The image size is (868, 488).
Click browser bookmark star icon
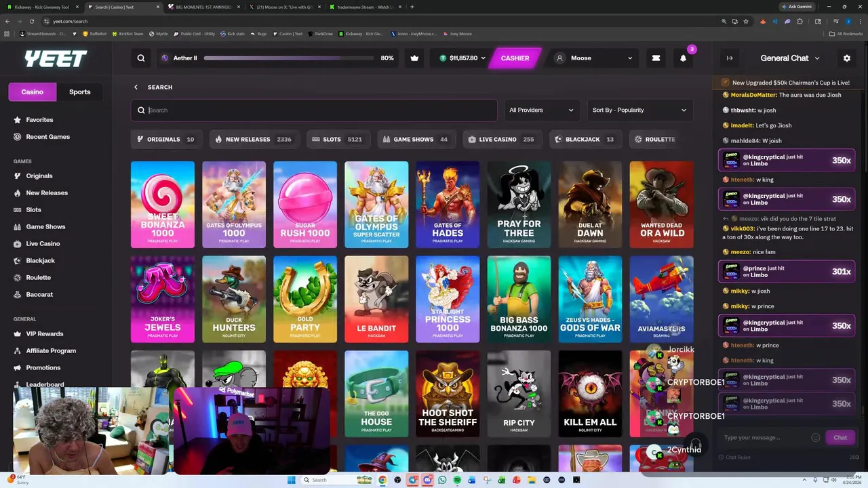coord(746,21)
